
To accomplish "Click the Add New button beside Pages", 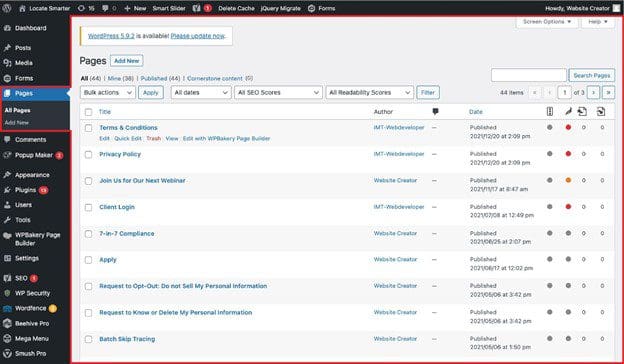I will 127,61.
